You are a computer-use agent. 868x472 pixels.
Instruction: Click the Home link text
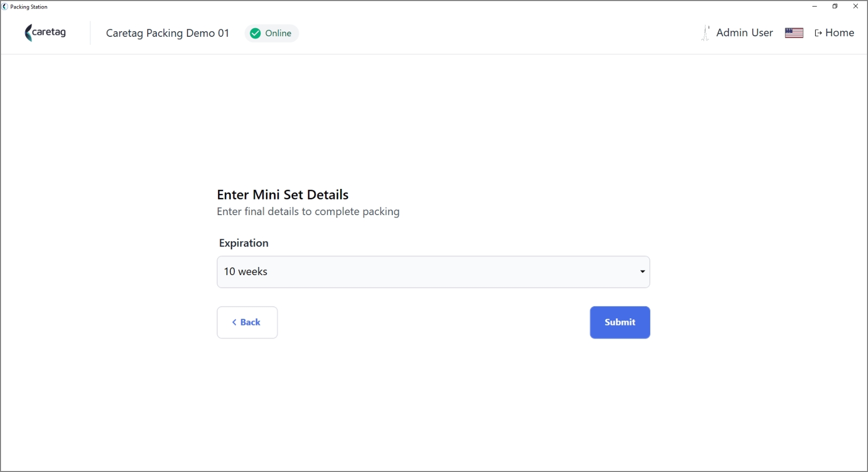[840, 33]
